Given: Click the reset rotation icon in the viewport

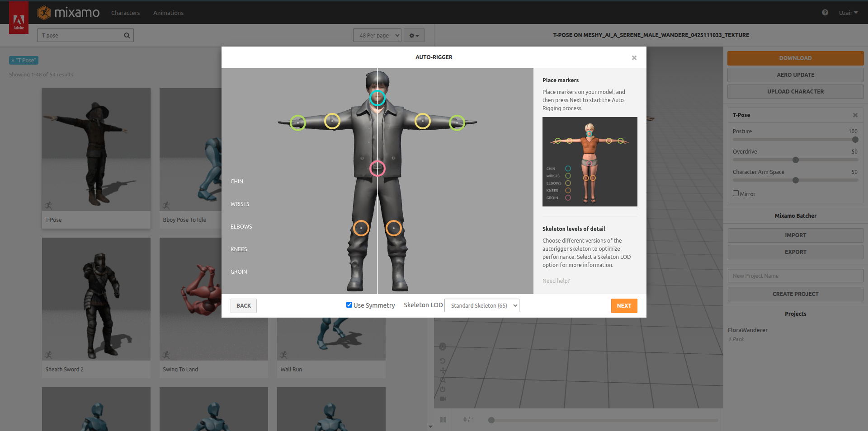Looking at the screenshot, I should coord(443,361).
